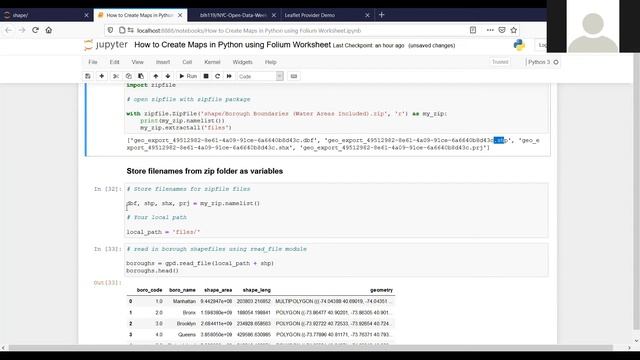Click into cell In [33] code
Image resolution: width=640 pixels, height=360 pixels.
pos(336,260)
